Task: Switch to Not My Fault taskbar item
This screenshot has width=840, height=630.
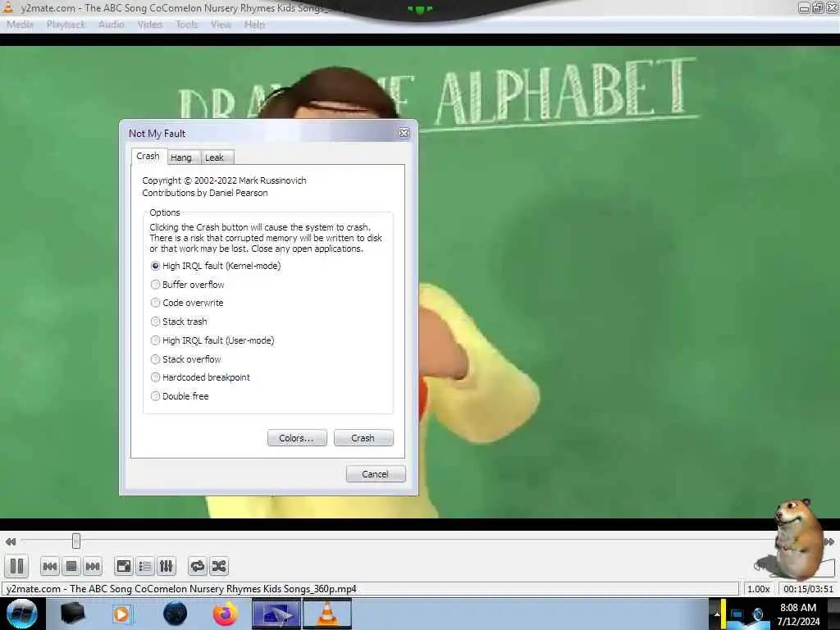Action: pos(276,614)
